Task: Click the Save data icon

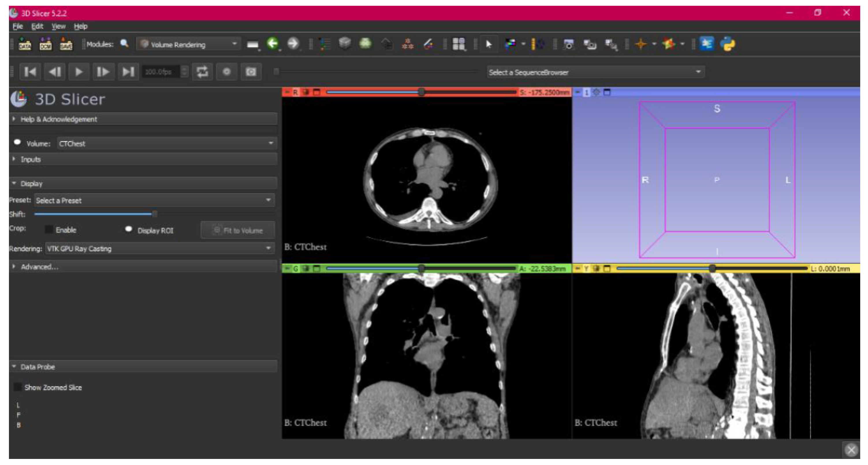Action: tap(66, 44)
